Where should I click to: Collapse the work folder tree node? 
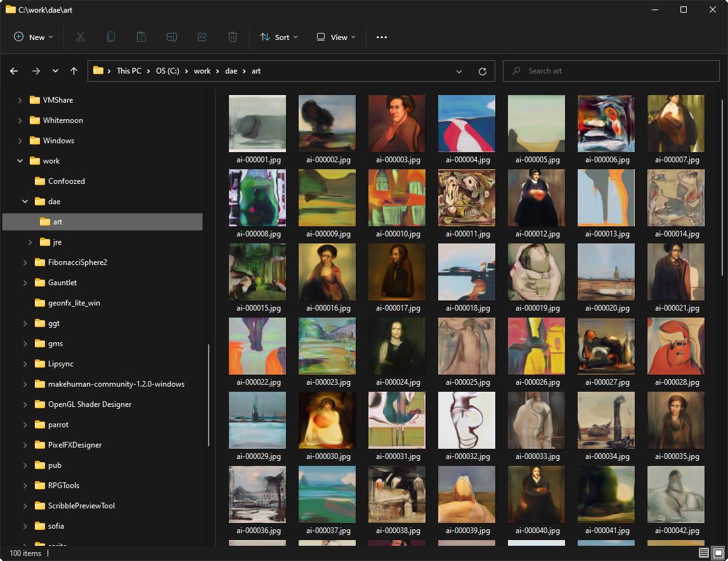tap(20, 161)
